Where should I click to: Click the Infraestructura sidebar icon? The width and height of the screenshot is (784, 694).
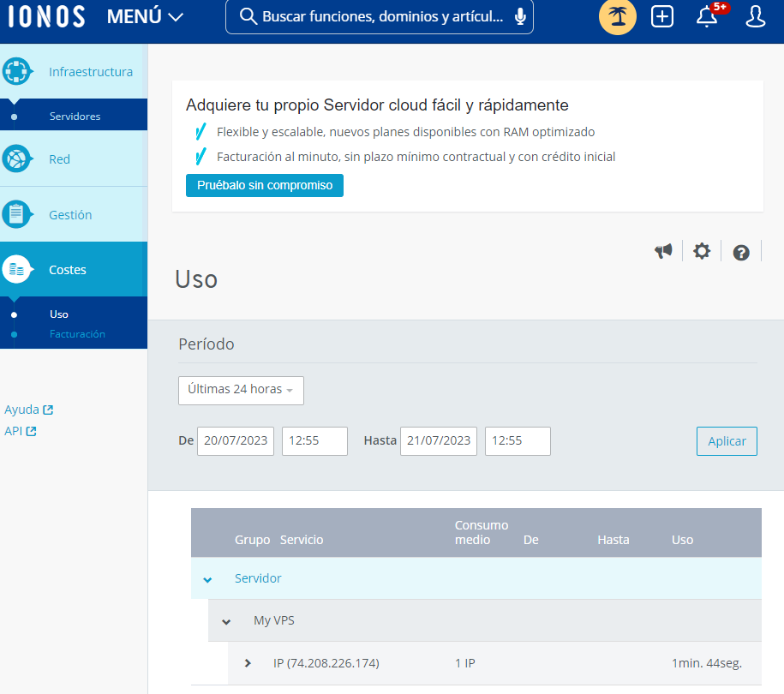[x=17, y=71]
